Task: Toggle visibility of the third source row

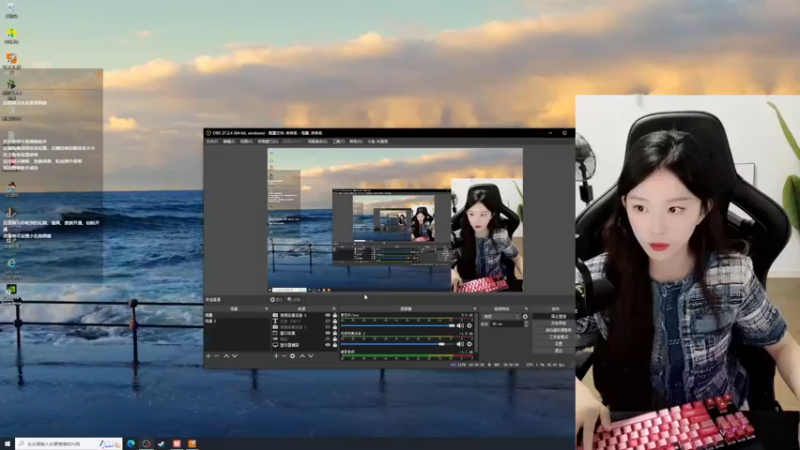Action: [328, 327]
